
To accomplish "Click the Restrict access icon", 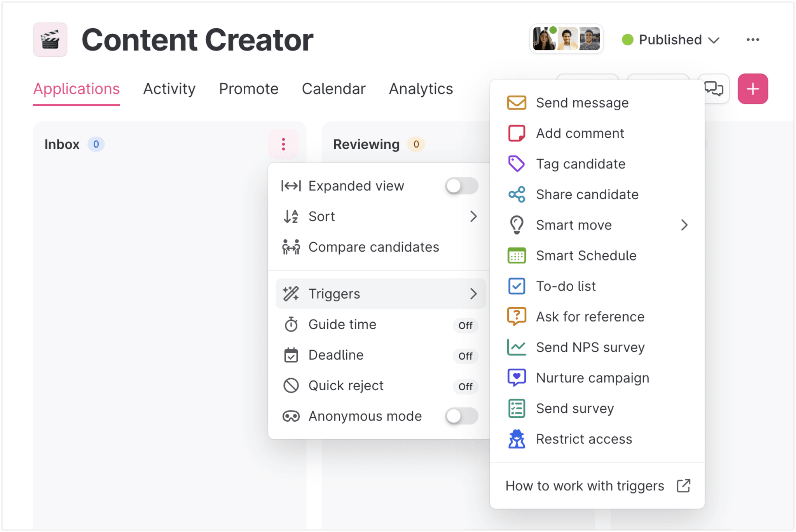I will click(x=517, y=439).
